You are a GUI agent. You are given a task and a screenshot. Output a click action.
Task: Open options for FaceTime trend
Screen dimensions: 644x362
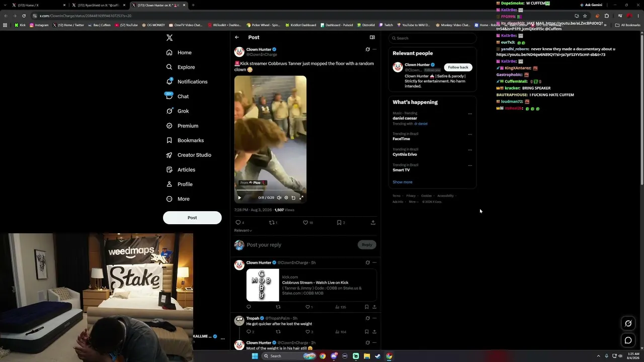tap(470, 134)
